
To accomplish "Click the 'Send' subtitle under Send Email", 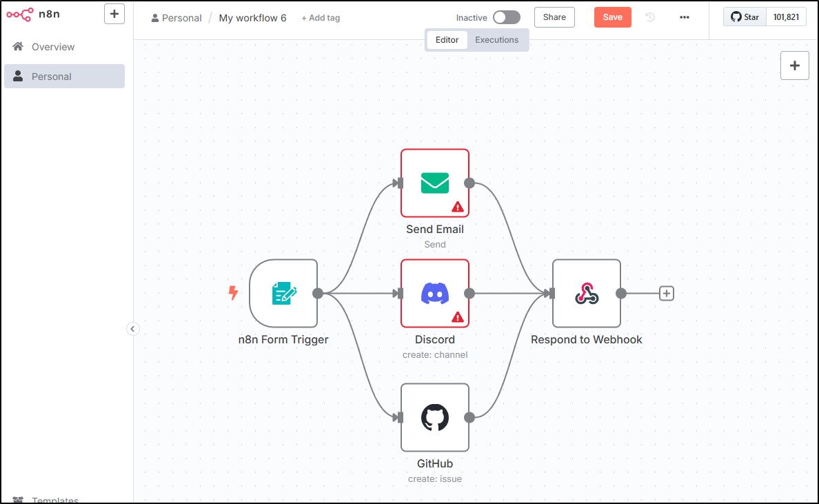I will [435, 245].
